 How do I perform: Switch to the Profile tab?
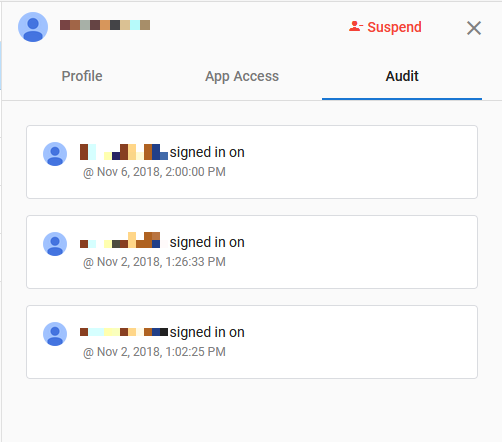tap(82, 76)
